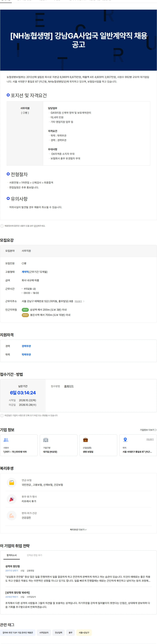This screenshot has width=157, height=644.
Task: Click the 경력무관 qualification text
Action: click(x=26, y=346)
